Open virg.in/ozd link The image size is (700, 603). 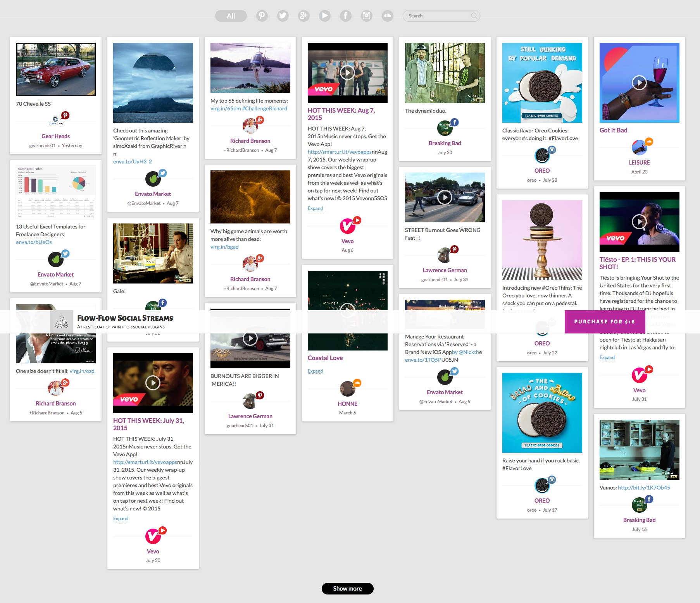[x=82, y=371]
